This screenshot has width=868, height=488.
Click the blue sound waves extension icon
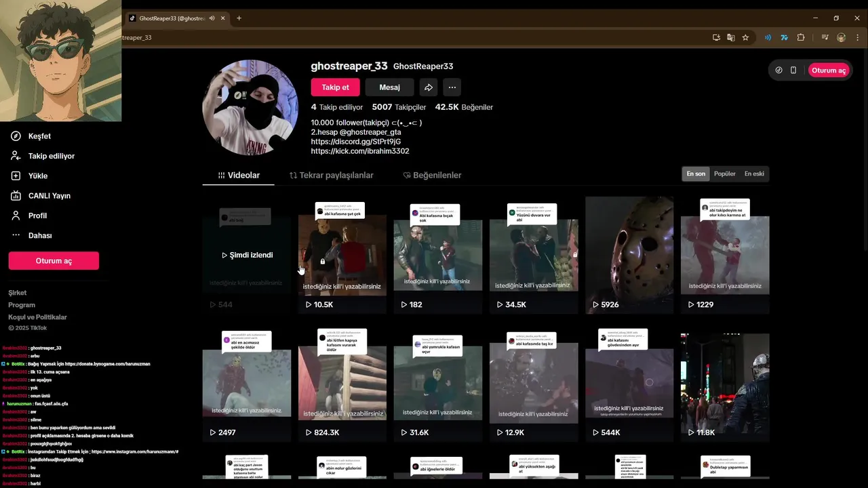[768, 37]
